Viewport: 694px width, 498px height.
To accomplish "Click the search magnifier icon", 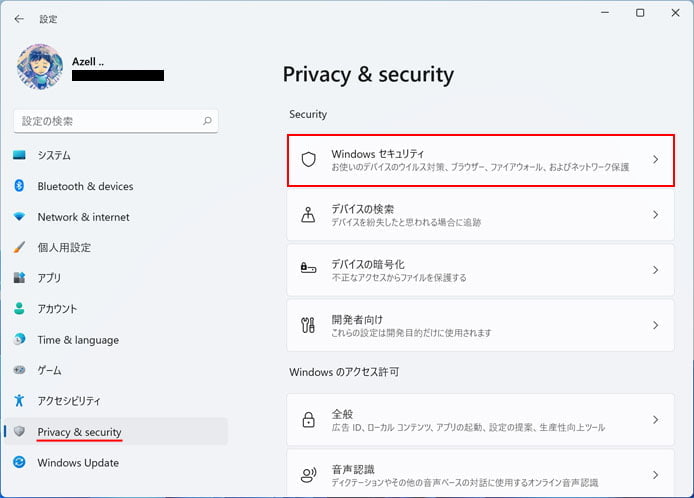I will click(x=207, y=121).
